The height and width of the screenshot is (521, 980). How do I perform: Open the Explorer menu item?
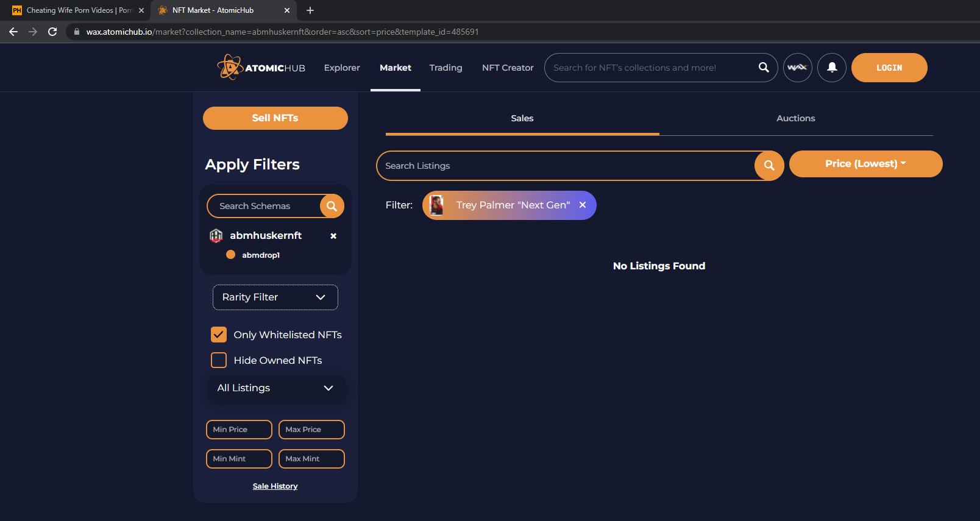[x=342, y=68]
